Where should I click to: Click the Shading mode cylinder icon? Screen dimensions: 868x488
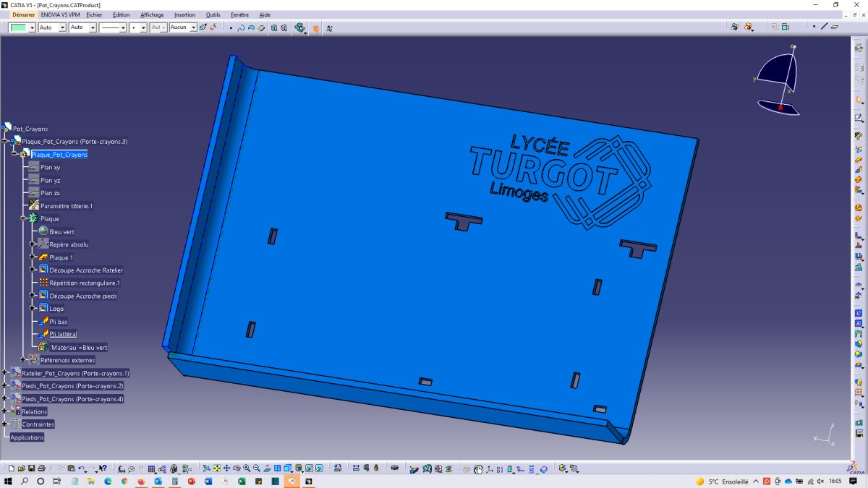(x=298, y=468)
